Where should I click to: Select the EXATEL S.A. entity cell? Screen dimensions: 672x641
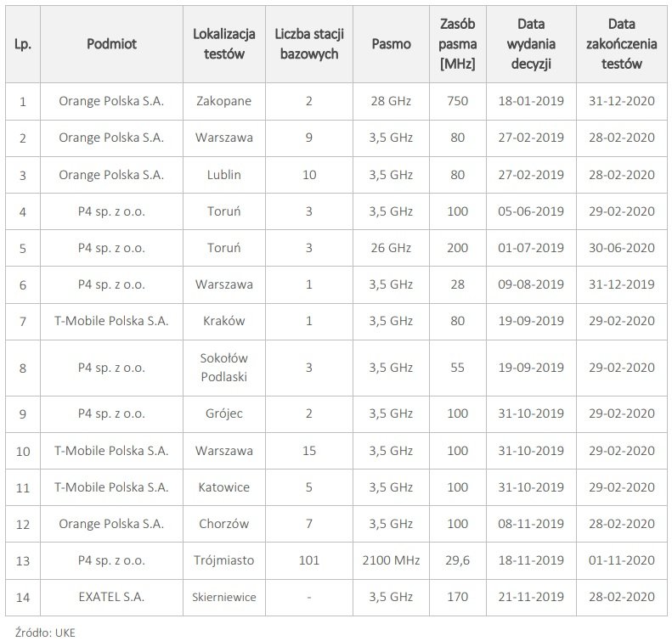click(111, 597)
